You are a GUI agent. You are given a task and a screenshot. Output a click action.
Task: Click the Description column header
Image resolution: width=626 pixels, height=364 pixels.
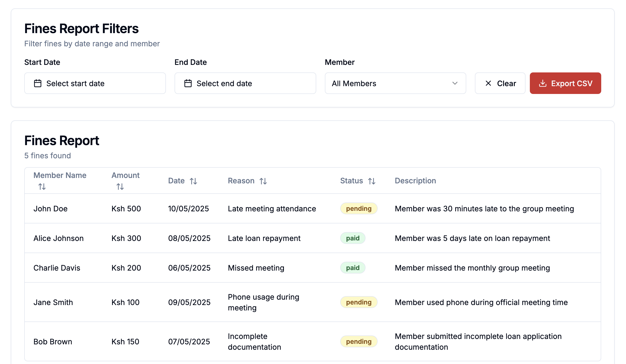pos(415,181)
